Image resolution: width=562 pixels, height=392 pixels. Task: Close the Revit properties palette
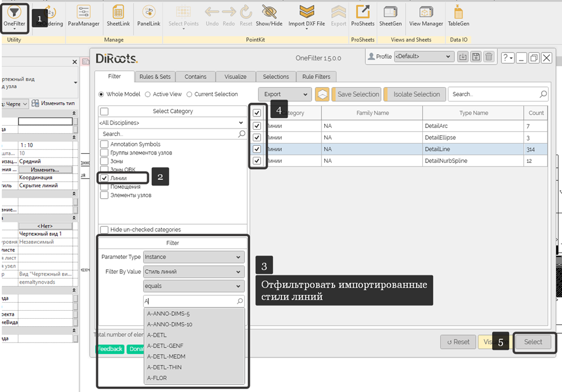point(74,62)
